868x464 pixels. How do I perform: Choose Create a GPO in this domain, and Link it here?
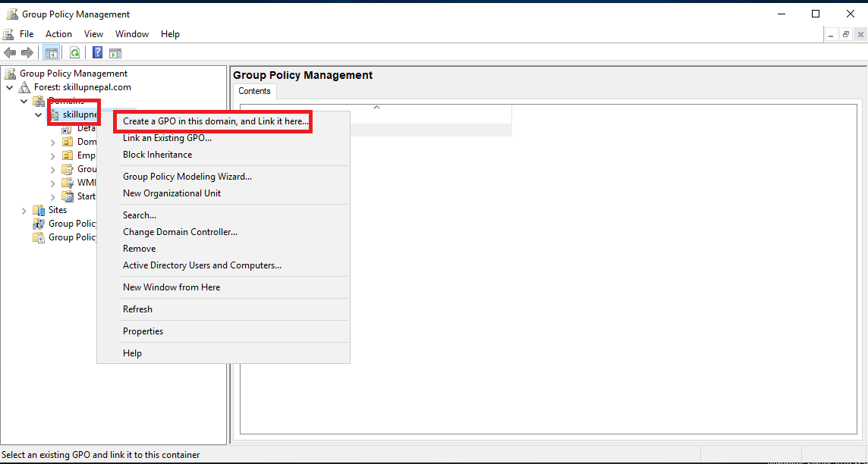[x=215, y=121]
